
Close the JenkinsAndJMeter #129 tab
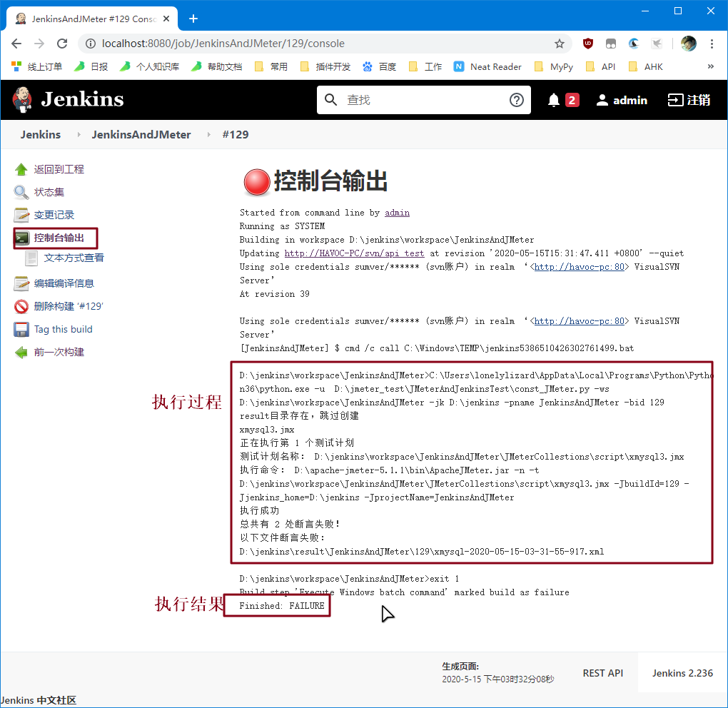(167, 19)
